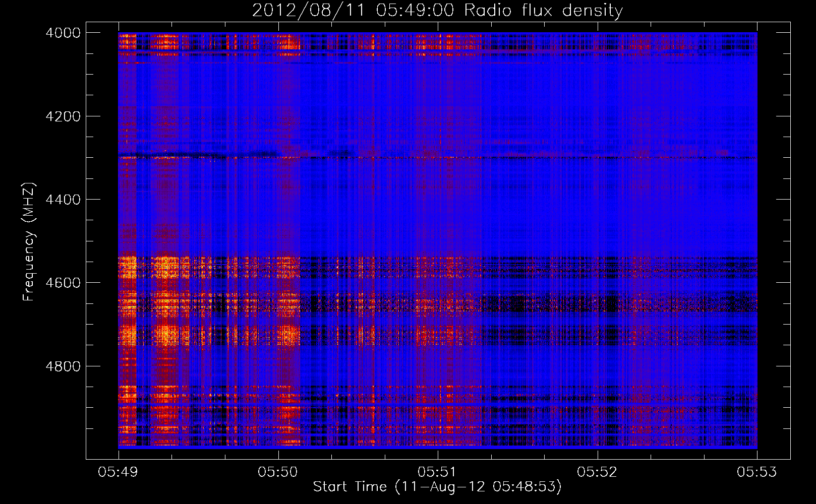Click the 05:49 time tick label

[x=119, y=472]
